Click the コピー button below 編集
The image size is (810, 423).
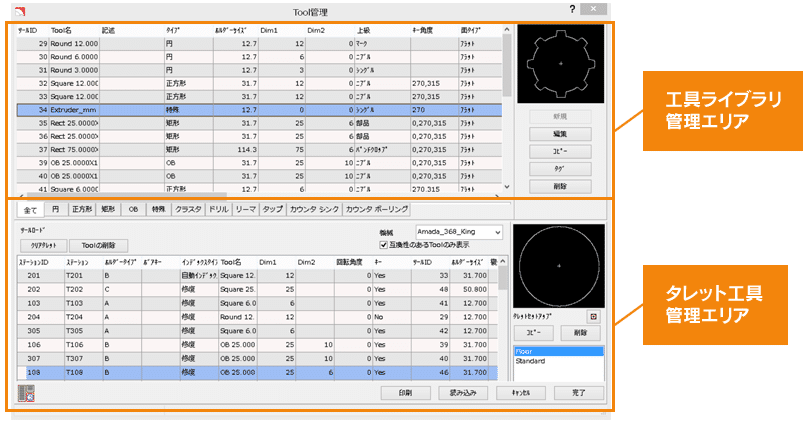(560, 152)
